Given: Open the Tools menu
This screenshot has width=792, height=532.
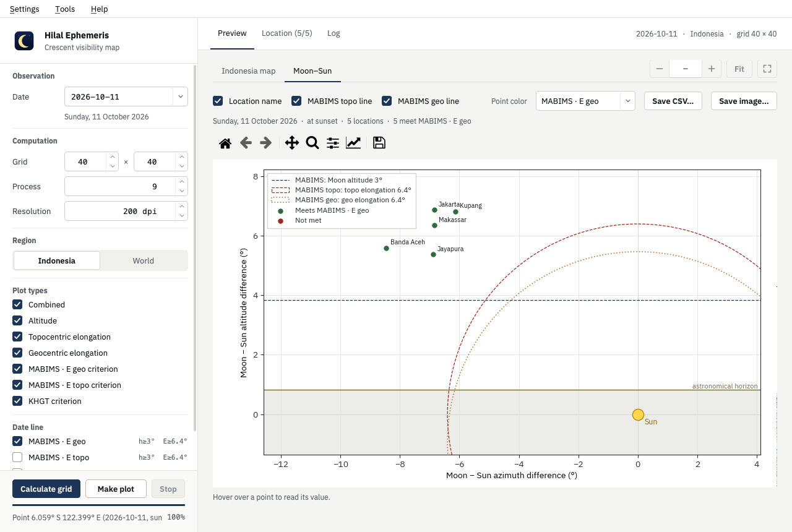Looking at the screenshot, I should point(65,9).
